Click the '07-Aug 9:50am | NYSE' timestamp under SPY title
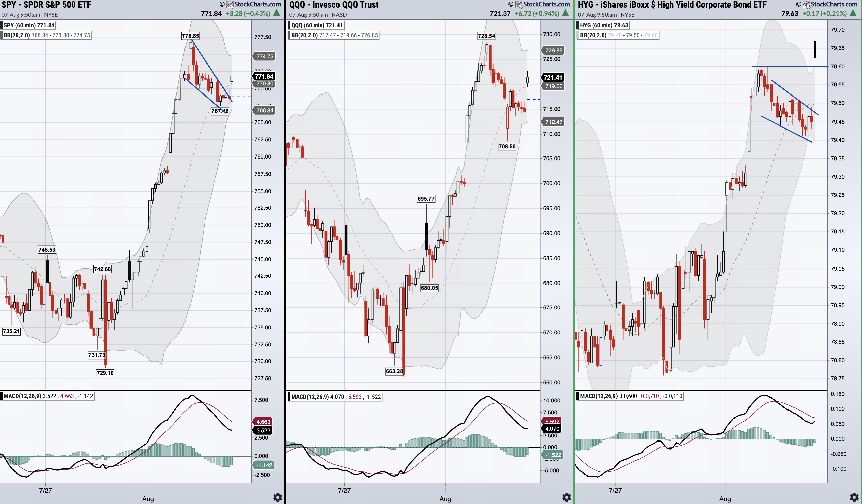This screenshot has height=504, width=862. (30, 15)
